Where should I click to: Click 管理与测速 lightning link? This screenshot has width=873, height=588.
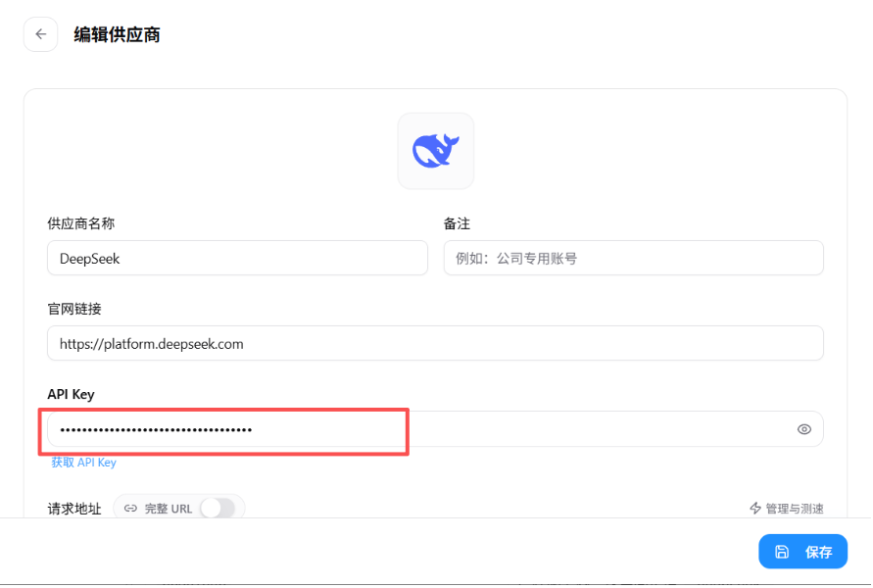pyautogui.click(x=786, y=509)
